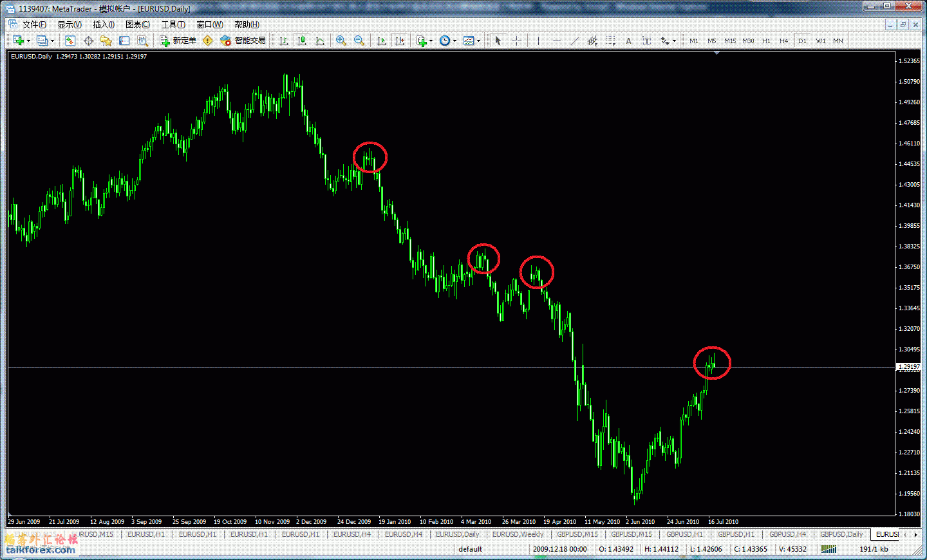The height and width of the screenshot is (560, 927).
Task: Open the 图表 (Charts) menu
Action: (137, 24)
